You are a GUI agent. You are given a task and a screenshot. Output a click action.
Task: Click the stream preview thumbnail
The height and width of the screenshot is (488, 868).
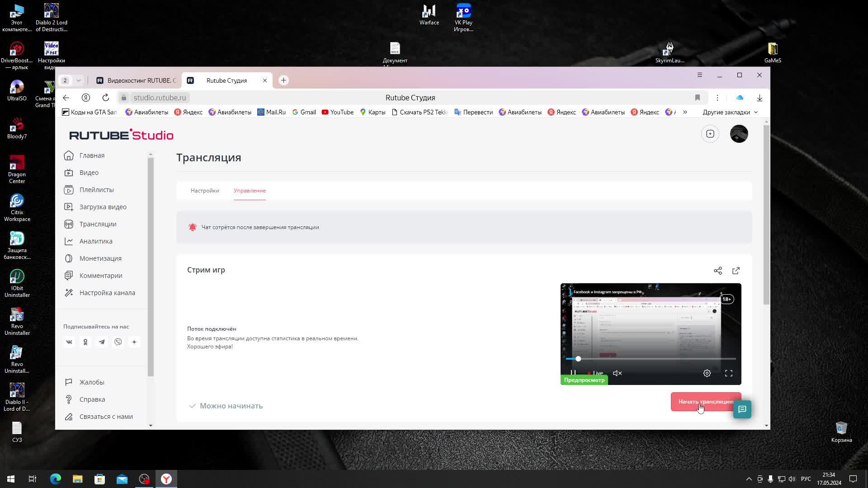pos(651,334)
